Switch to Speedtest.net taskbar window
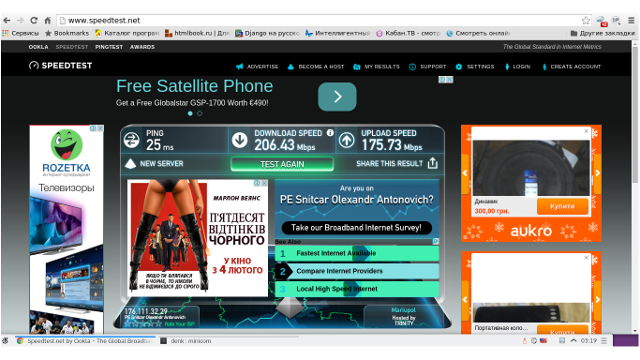640x360 pixels. (x=84, y=341)
